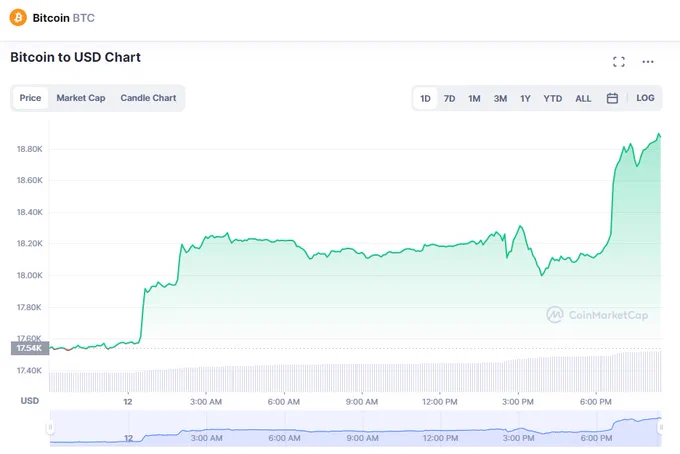Select the Price tab
Image resolution: width=680 pixels, height=454 pixels.
(30, 98)
